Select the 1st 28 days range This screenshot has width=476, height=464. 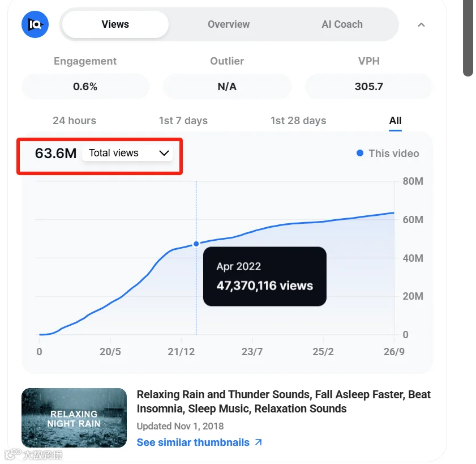click(x=298, y=120)
